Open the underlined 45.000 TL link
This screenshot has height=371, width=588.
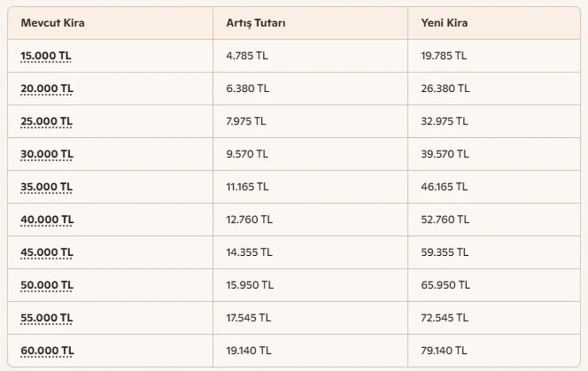47,253
